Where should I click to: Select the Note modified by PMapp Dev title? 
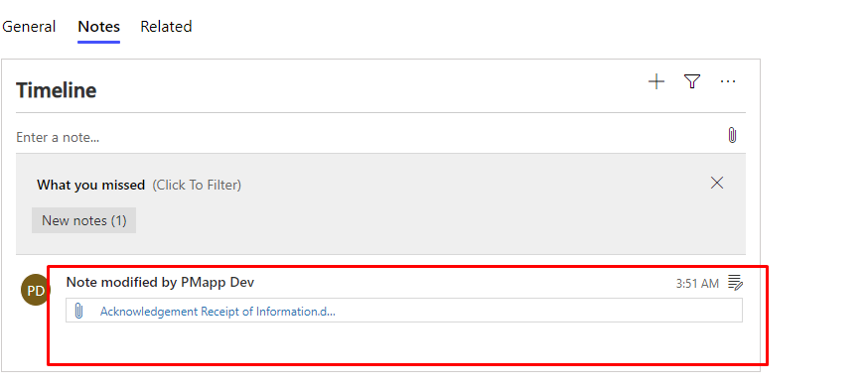click(160, 282)
